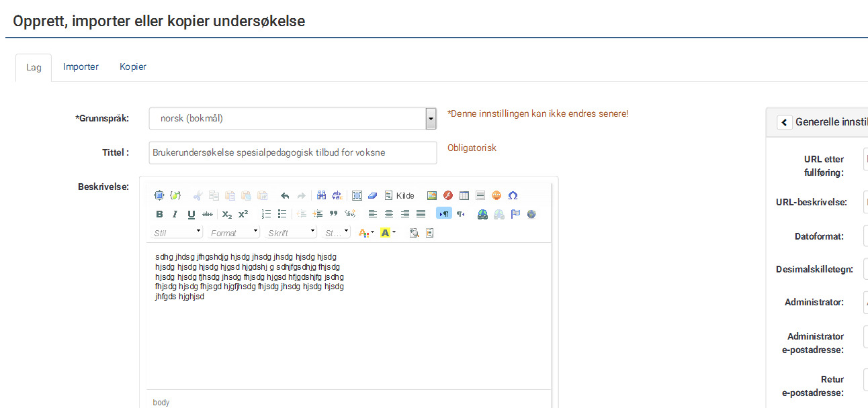868x408 pixels.
Task: Insert an image via picture icon
Action: pyautogui.click(x=432, y=196)
